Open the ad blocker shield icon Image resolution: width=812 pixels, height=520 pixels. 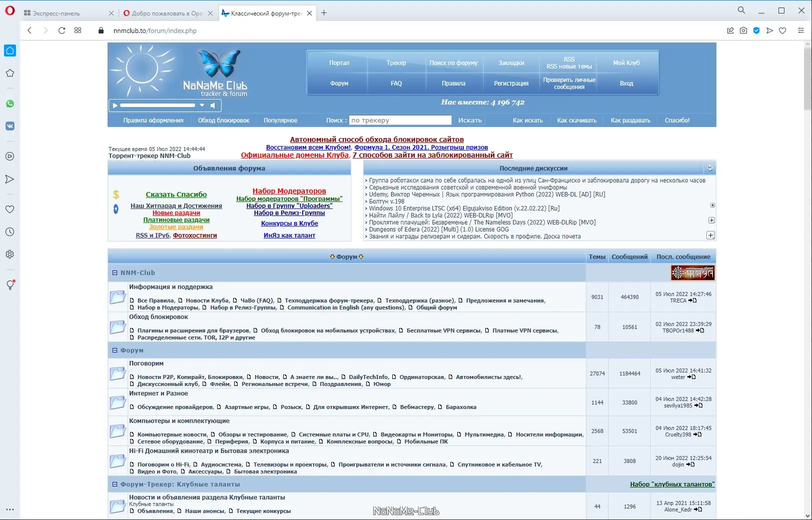coord(756,30)
